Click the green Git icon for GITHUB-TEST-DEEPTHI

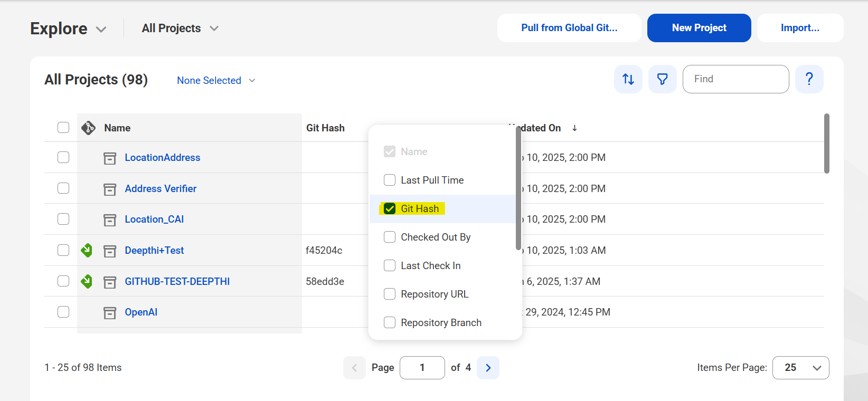(x=87, y=281)
